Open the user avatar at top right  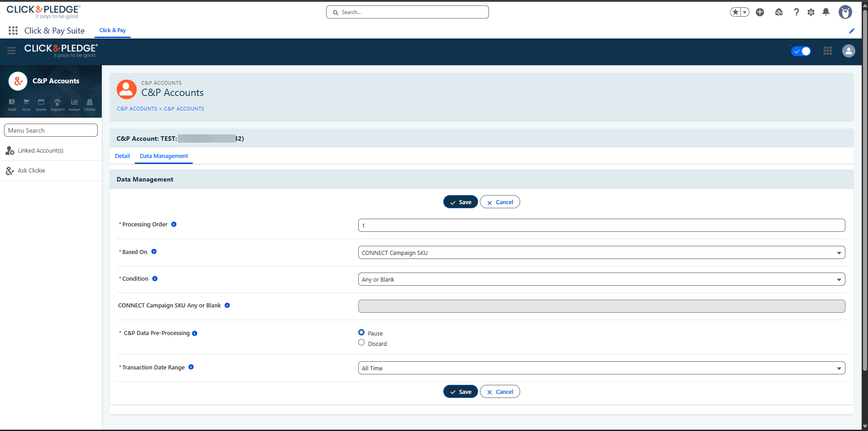(x=845, y=12)
